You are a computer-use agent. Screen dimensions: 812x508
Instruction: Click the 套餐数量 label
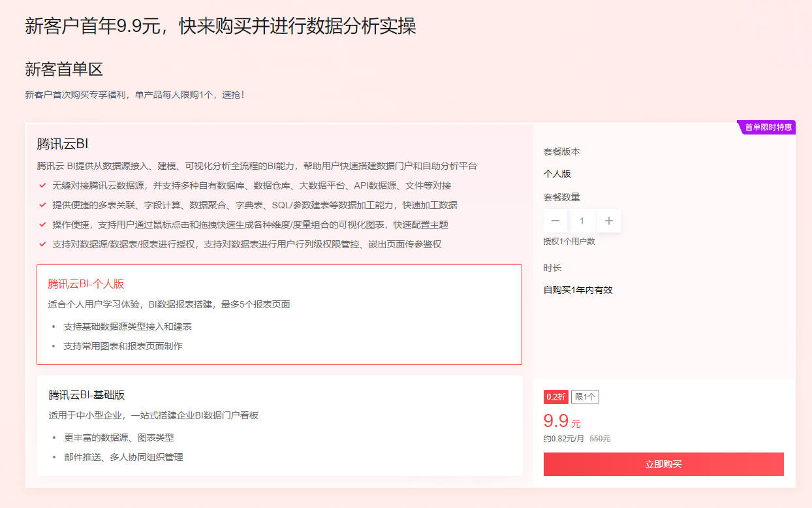pyautogui.click(x=562, y=197)
